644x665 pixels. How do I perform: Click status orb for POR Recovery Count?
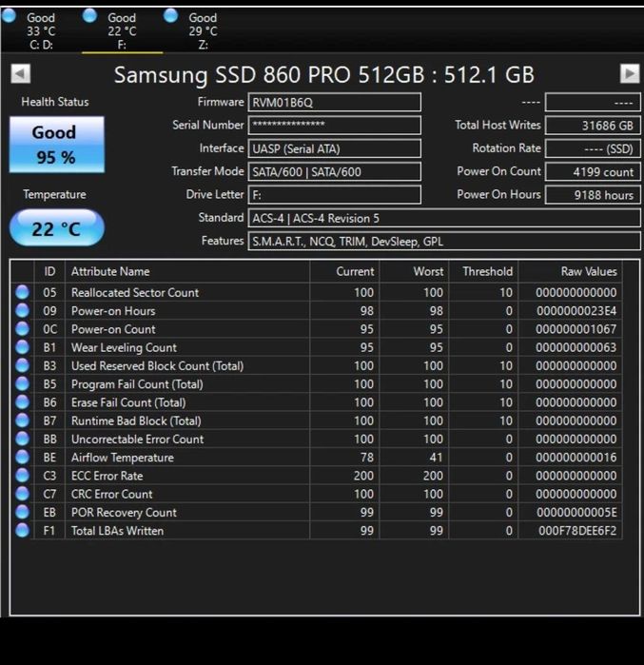(22, 512)
